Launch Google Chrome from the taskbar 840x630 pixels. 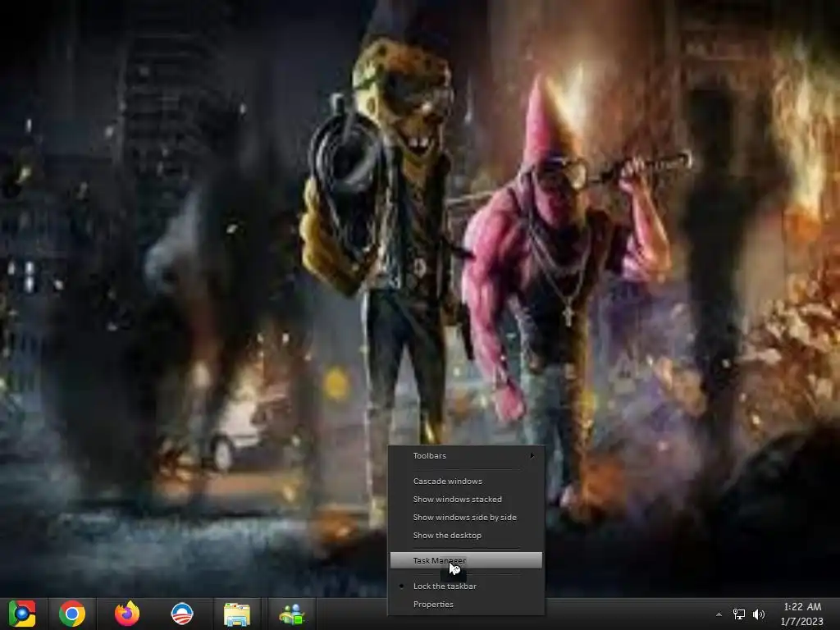(x=72, y=614)
